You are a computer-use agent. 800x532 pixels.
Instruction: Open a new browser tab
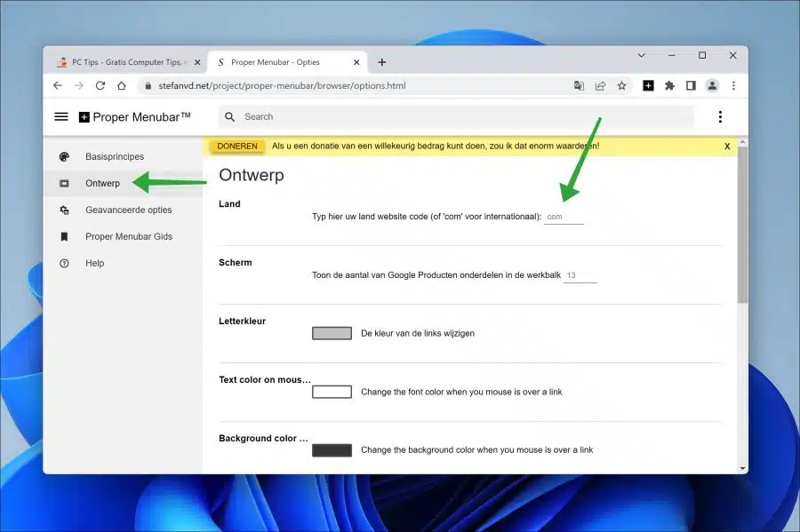coord(381,62)
